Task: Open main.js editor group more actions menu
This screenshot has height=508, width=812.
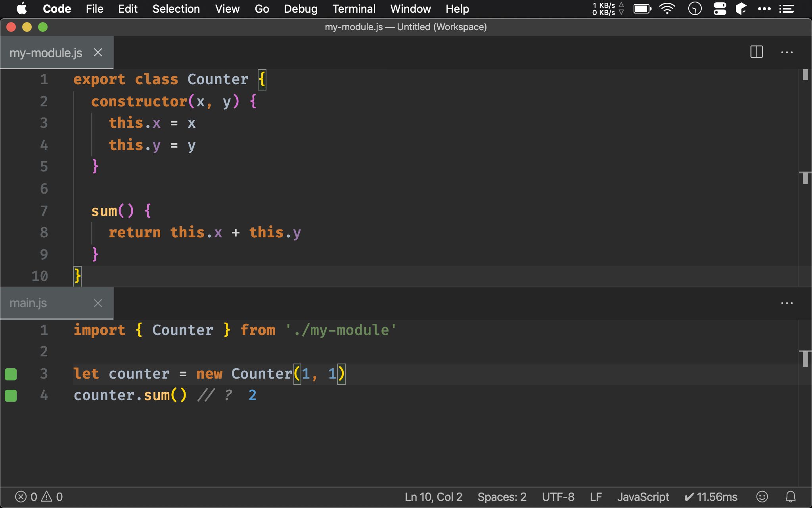Action: tap(787, 303)
